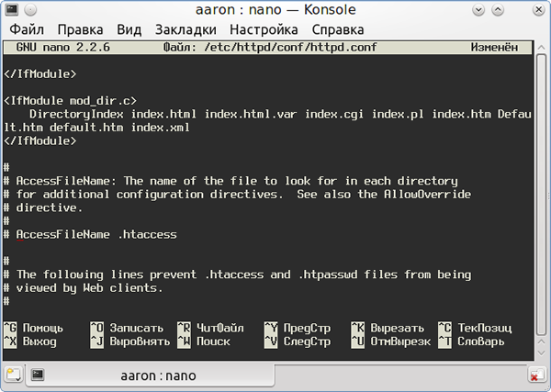Image resolution: width=551 pixels, height=392 pixels.
Task: Click the '# directive.' comment line
Action: (x=43, y=207)
